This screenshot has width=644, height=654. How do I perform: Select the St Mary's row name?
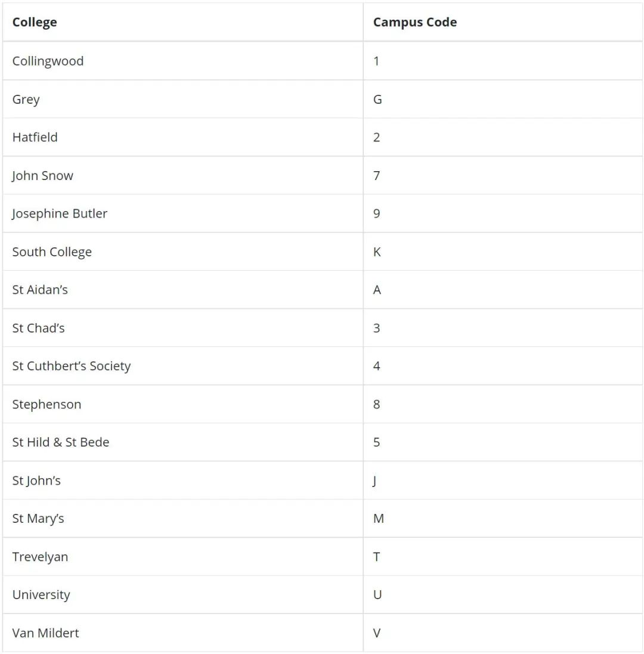click(x=38, y=519)
